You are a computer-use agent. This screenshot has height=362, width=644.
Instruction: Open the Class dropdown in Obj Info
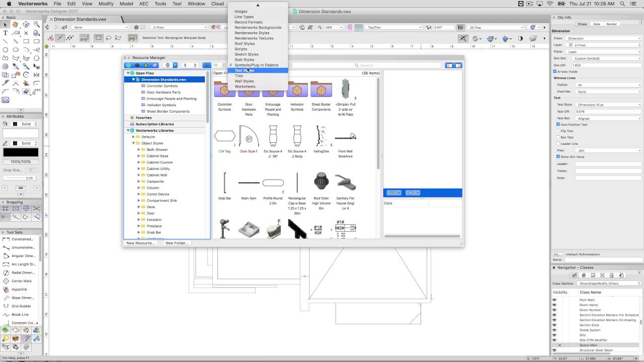pyautogui.click(x=603, y=38)
